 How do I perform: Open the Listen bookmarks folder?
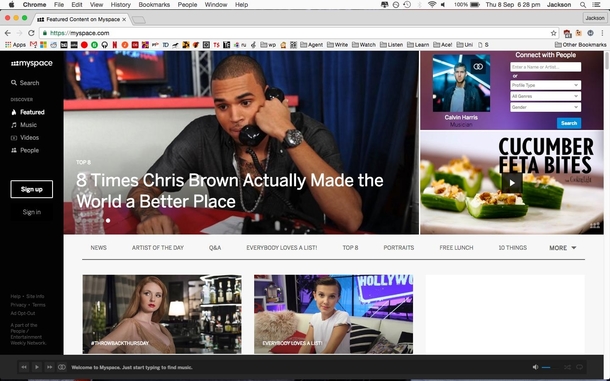[x=391, y=45]
